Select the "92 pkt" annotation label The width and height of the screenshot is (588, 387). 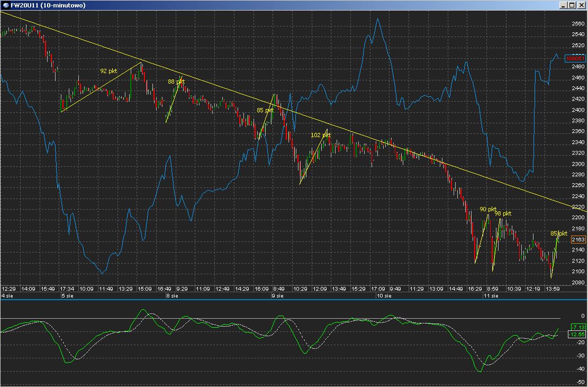(x=108, y=70)
